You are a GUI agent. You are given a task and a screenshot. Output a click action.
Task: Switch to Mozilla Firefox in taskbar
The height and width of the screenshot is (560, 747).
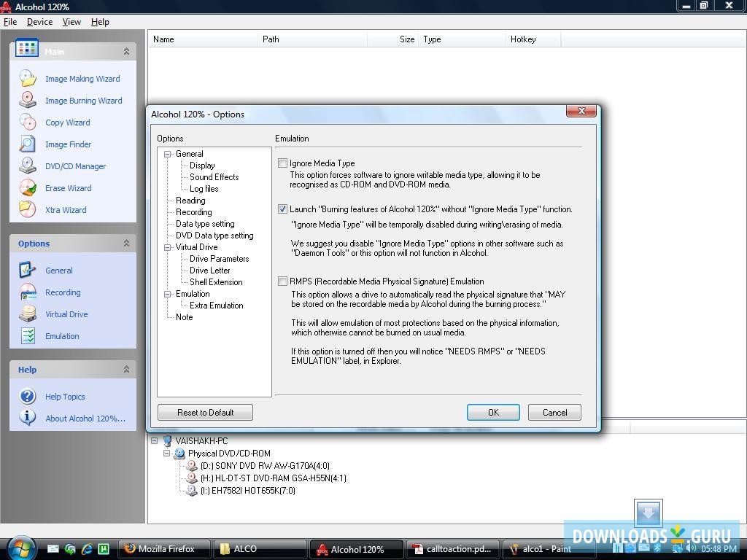[164, 549]
